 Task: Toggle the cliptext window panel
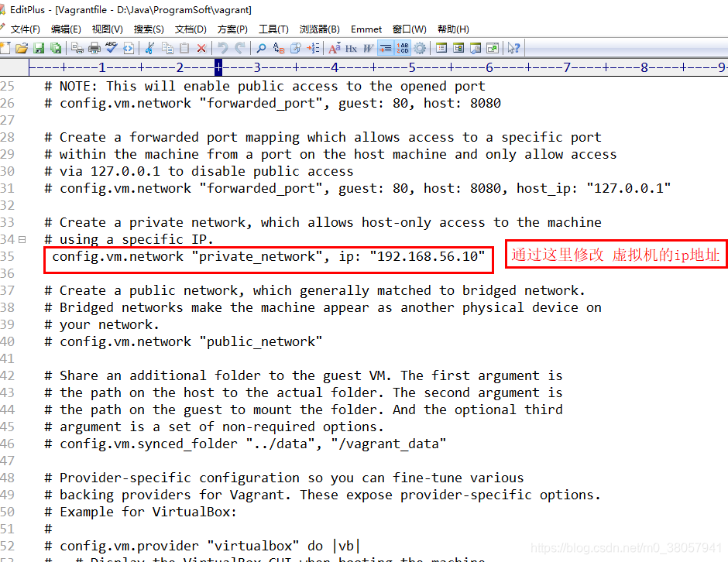pyautogui.click(x=458, y=48)
